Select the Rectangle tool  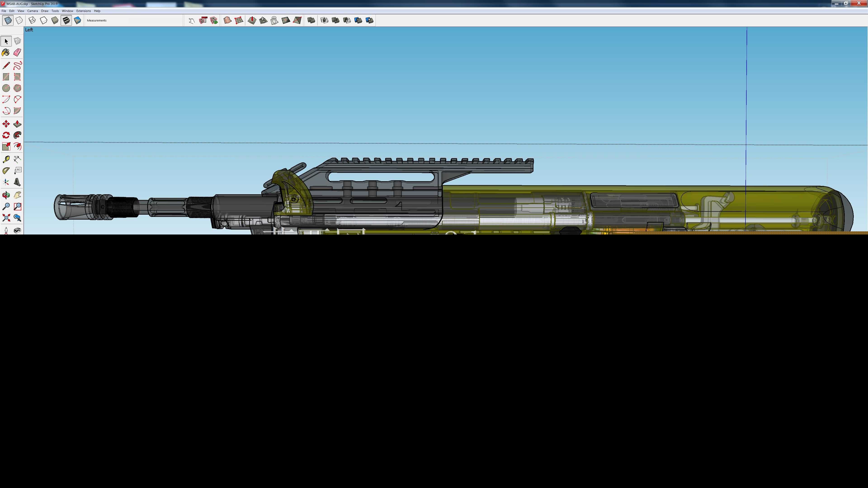tap(6, 77)
